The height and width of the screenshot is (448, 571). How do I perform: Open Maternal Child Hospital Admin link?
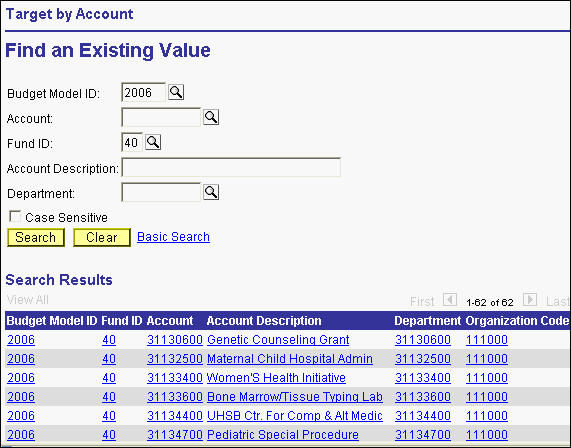pyautogui.click(x=290, y=359)
